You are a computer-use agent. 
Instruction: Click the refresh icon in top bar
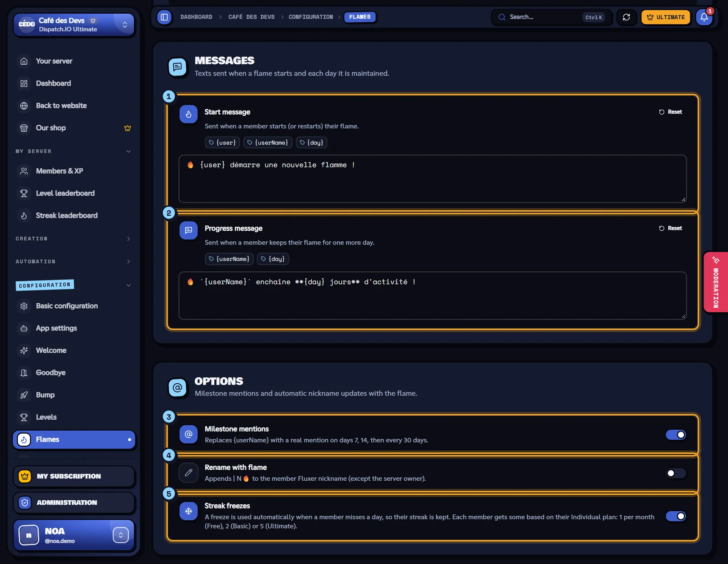(626, 17)
